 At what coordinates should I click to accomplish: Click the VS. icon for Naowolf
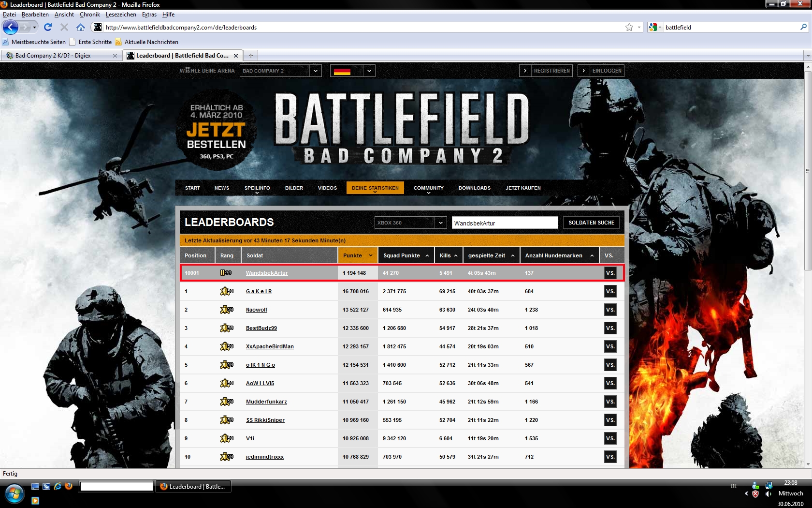point(610,310)
